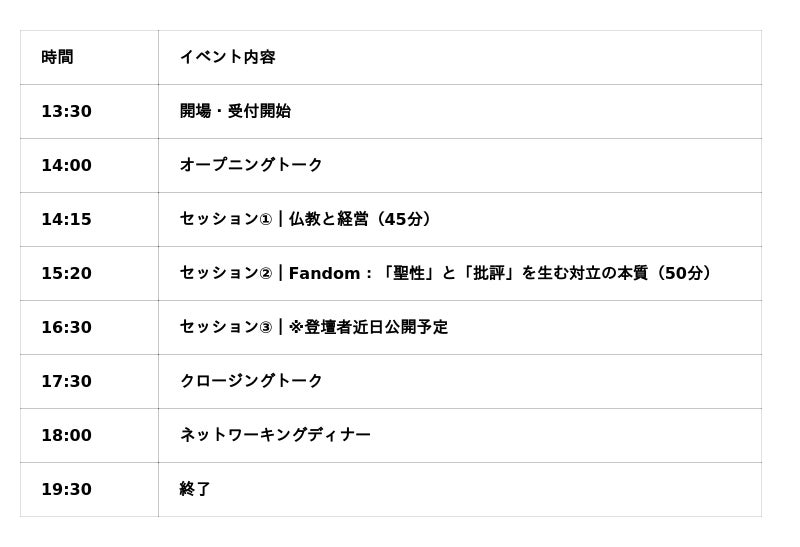The image size is (800, 547).
Task: Click the オープニングトーク event entry
Action: 251,165
